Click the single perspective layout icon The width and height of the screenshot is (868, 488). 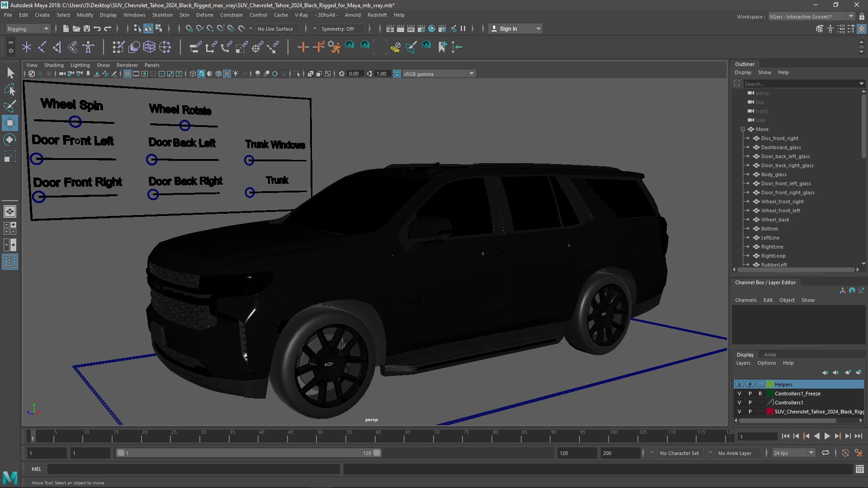pos(10,211)
